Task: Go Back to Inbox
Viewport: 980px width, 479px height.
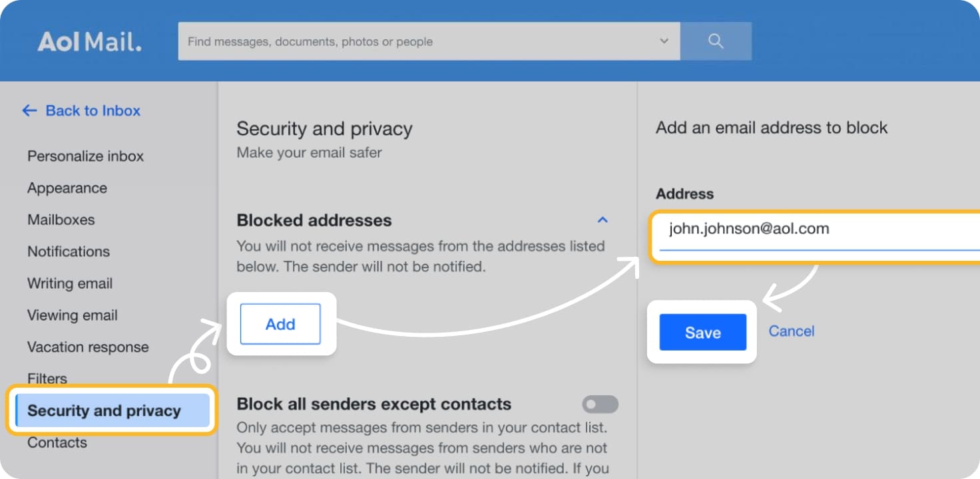Action: pyautogui.click(x=93, y=110)
